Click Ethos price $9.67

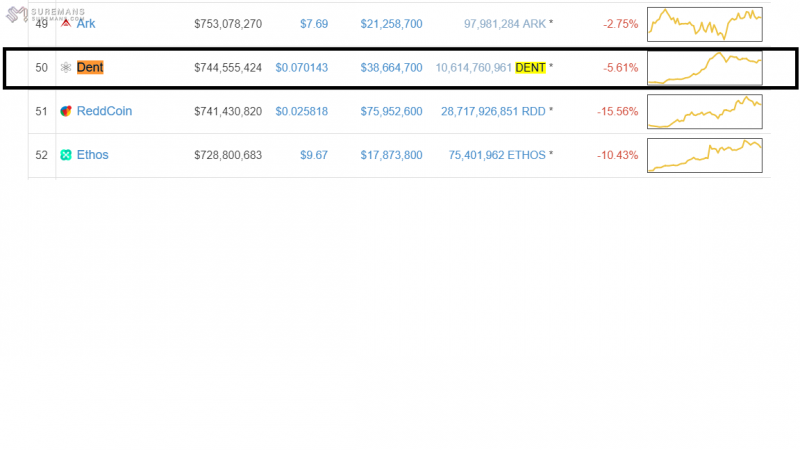pyautogui.click(x=314, y=155)
